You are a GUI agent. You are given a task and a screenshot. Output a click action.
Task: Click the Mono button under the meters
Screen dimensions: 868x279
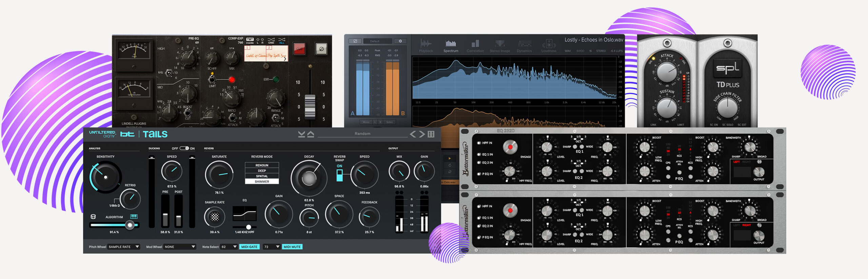[366, 122]
